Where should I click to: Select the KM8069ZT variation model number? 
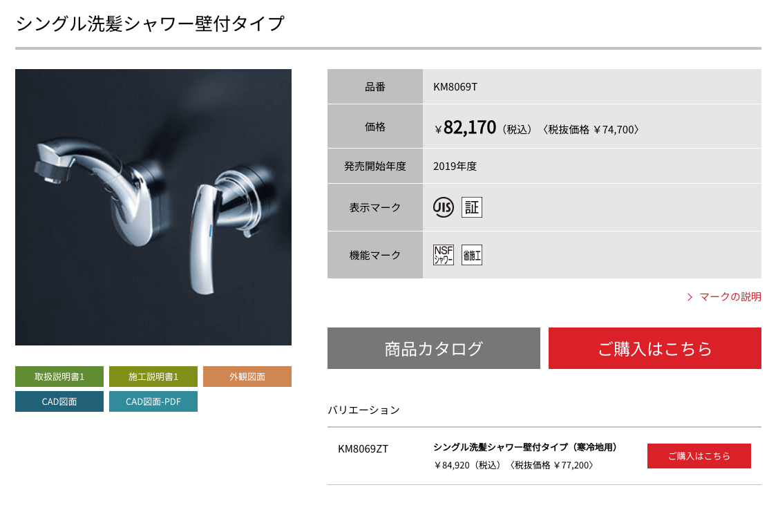pyautogui.click(x=363, y=449)
